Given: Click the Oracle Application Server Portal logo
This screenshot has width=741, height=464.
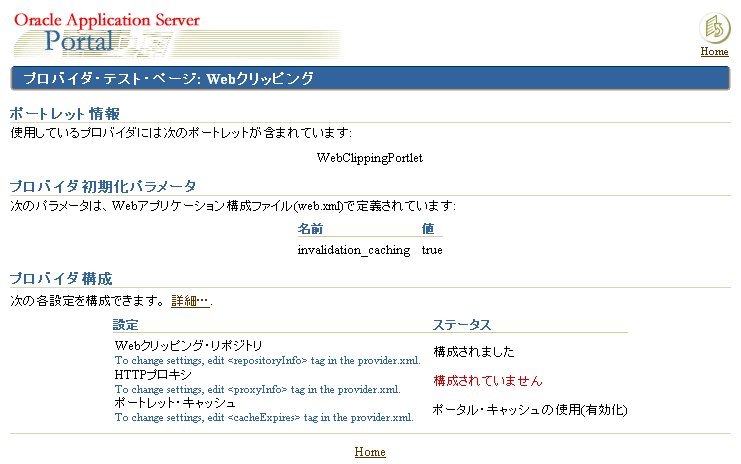Looking at the screenshot, I should pyautogui.click(x=178, y=34).
